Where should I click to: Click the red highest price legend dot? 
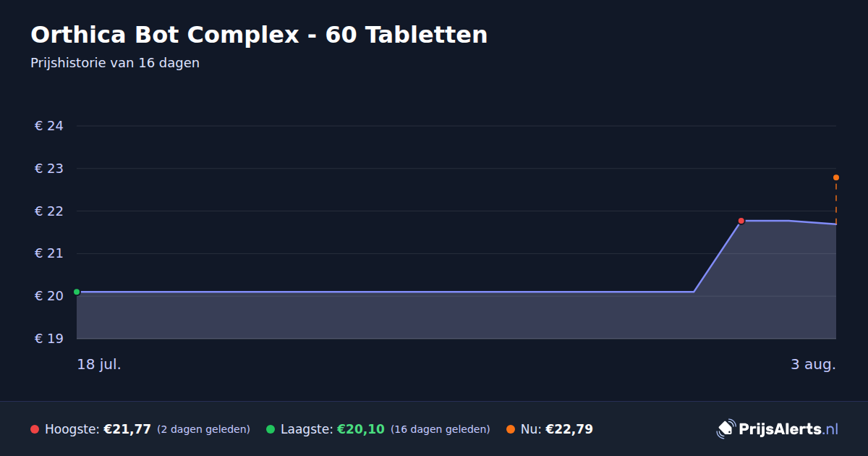pyautogui.click(x=35, y=429)
